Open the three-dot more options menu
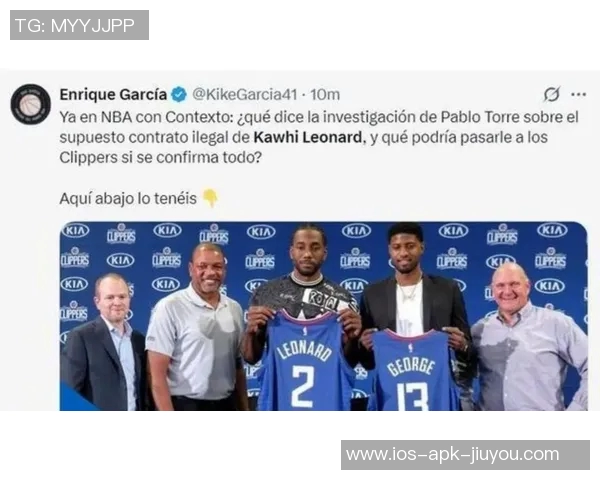Image resolution: width=600 pixels, height=480 pixels. point(578,94)
